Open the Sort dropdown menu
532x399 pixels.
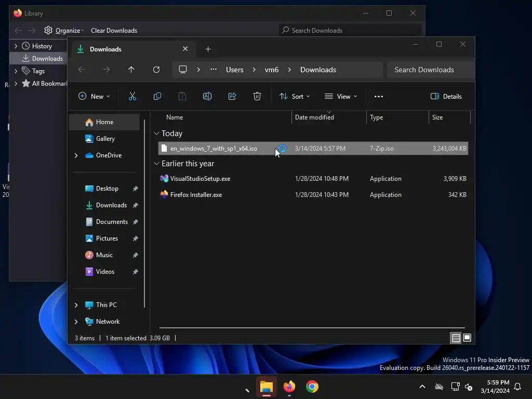click(x=295, y=96)
